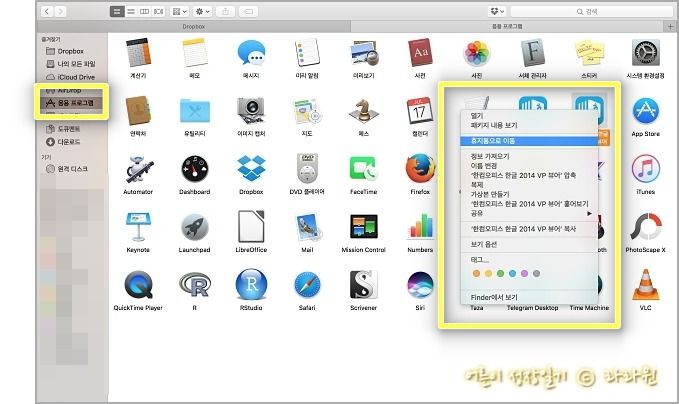Open the Siri app icon
Viewport: 679px width, 404px height.
pos(420,285)
